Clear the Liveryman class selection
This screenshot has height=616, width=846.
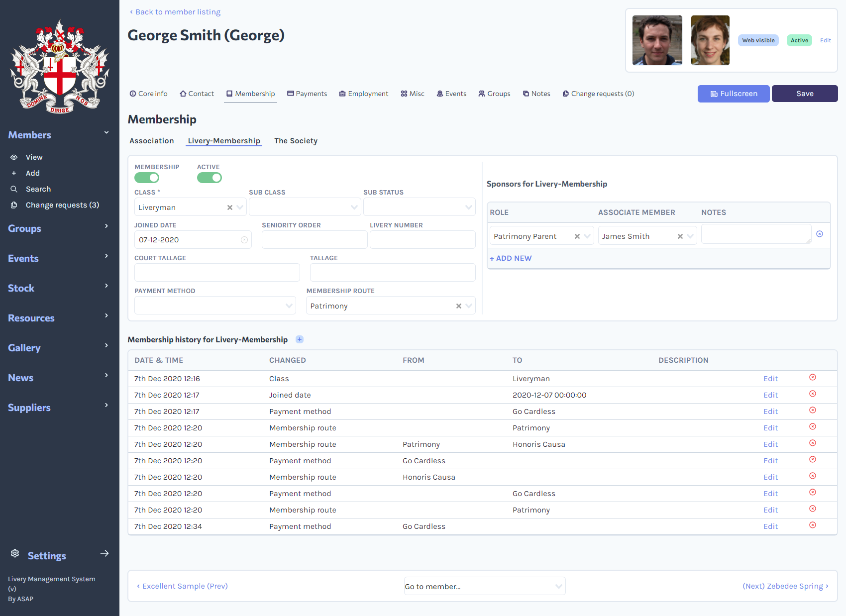pyautogui.click(x=229, y=207)
